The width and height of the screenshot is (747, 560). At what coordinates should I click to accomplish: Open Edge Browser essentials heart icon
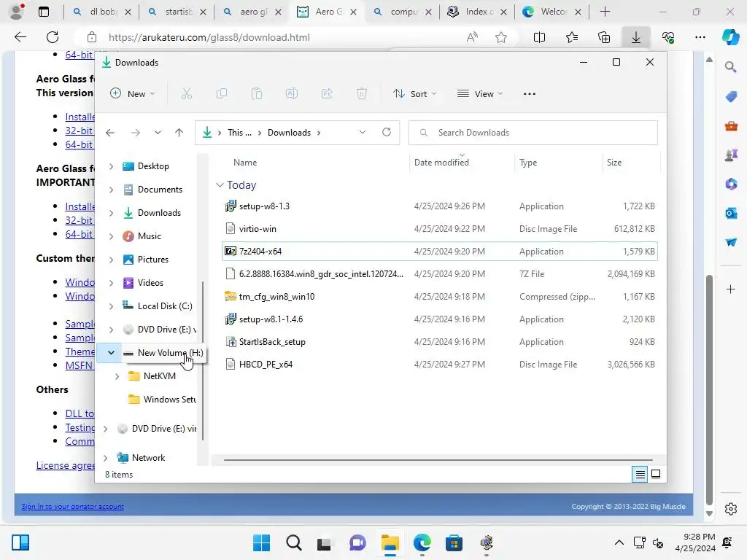pyautogui.click(x=668, y=37)
